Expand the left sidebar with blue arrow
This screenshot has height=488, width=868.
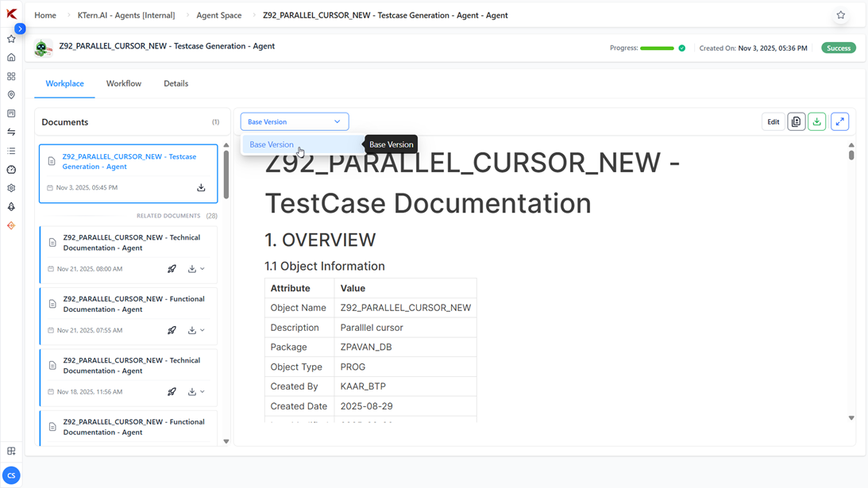pyautogui.click(x=21, y=29)
